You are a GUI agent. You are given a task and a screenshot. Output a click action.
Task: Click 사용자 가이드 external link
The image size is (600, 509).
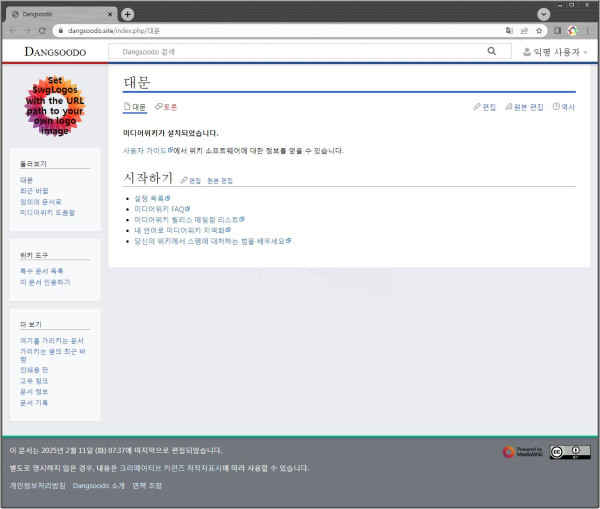[x=146, y=151]
